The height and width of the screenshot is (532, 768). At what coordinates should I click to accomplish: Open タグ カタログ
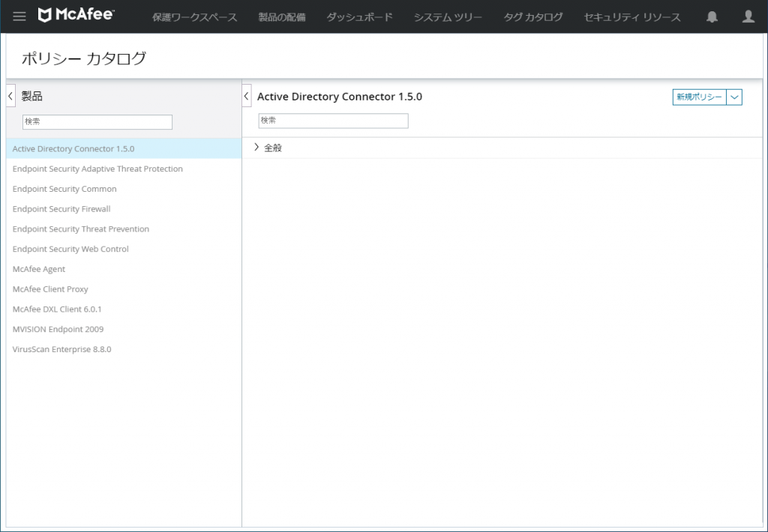pyautogui.click(x=533, y=17)
